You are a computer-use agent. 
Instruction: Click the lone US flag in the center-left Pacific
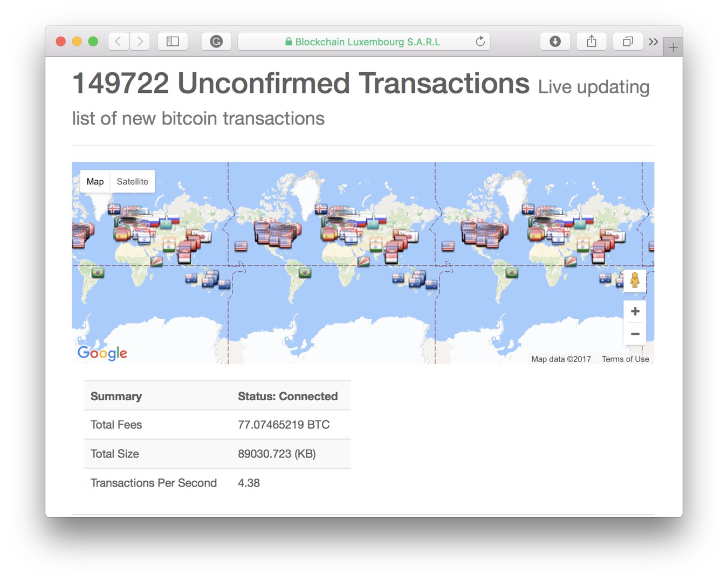coord(241,246)
